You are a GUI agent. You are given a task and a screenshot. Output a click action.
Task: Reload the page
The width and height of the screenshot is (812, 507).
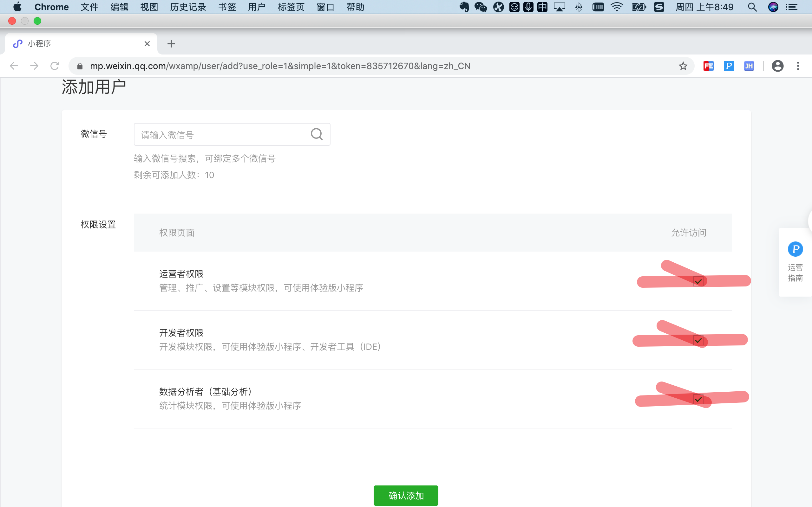coord(55,66)
